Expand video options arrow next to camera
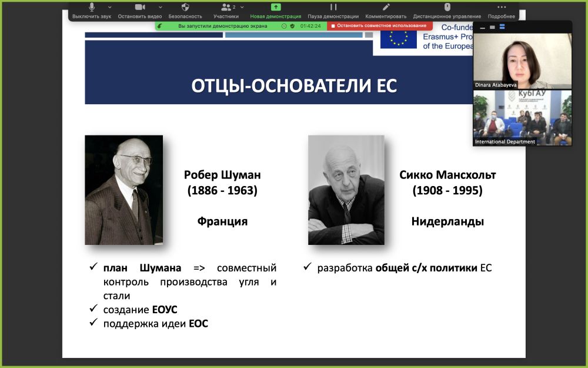This screenshot has height=368, width=588. (161, 7)
